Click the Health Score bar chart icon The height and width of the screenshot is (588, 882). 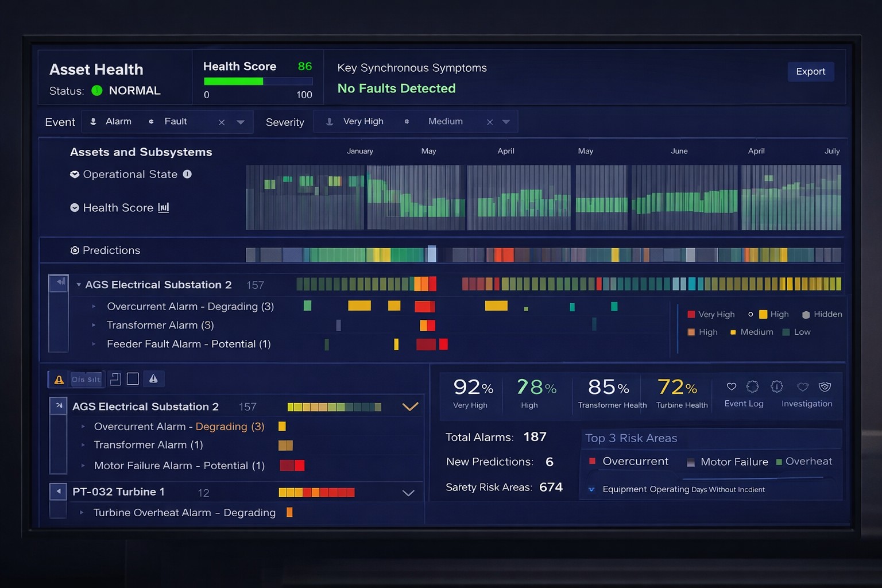(164, 208)
